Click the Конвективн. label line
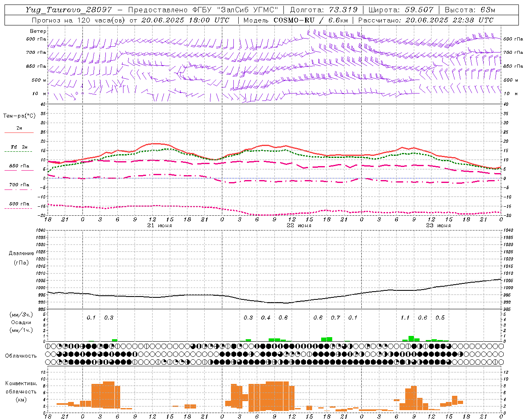The image size is (525, 420). pos(21,383)
